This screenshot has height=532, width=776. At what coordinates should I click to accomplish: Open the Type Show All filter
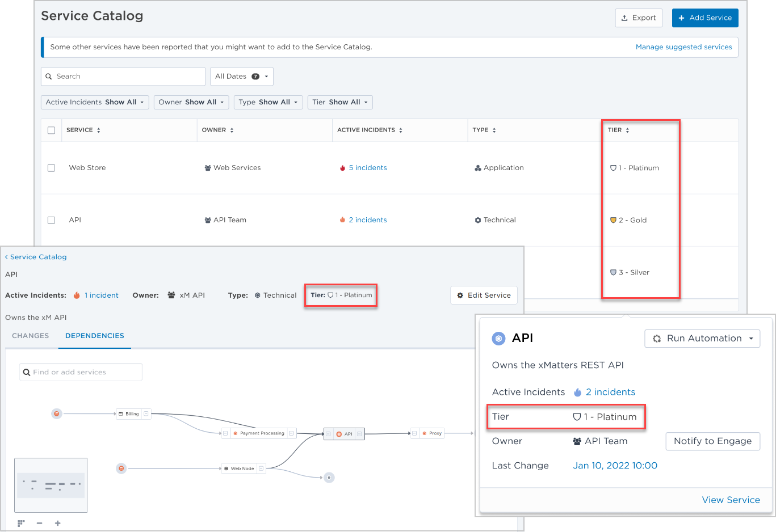pos(268,103)
